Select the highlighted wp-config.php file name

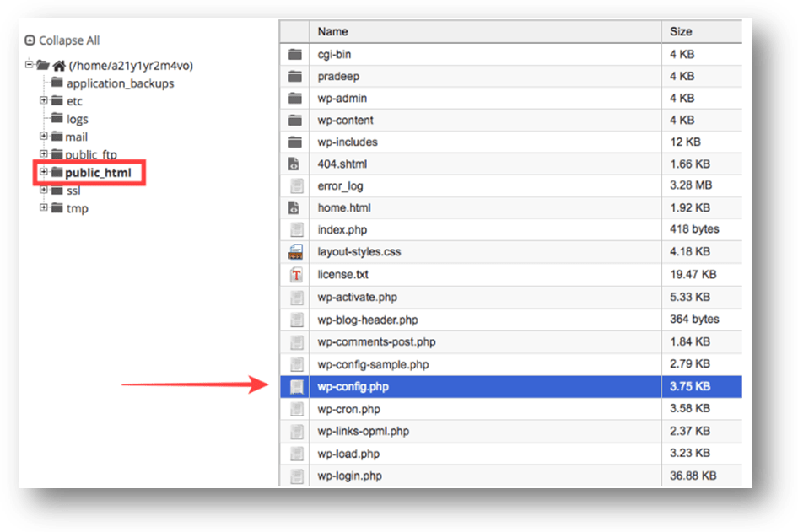[x=353, y=386]
